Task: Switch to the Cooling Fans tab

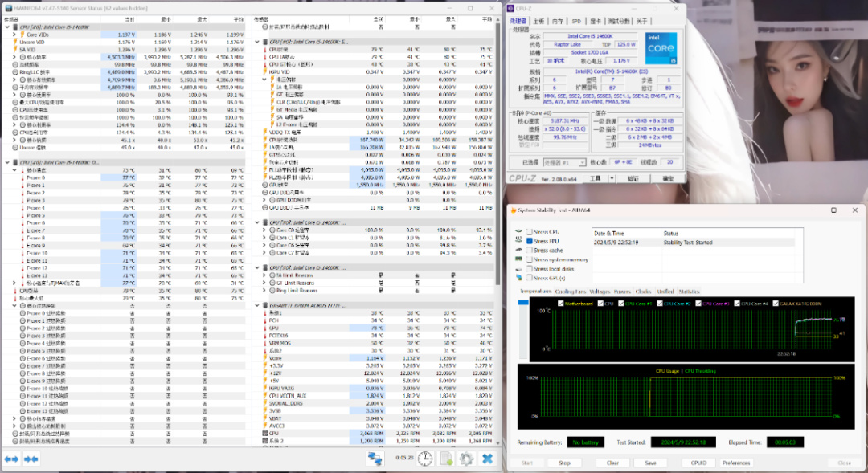Action: coord(570,292)
